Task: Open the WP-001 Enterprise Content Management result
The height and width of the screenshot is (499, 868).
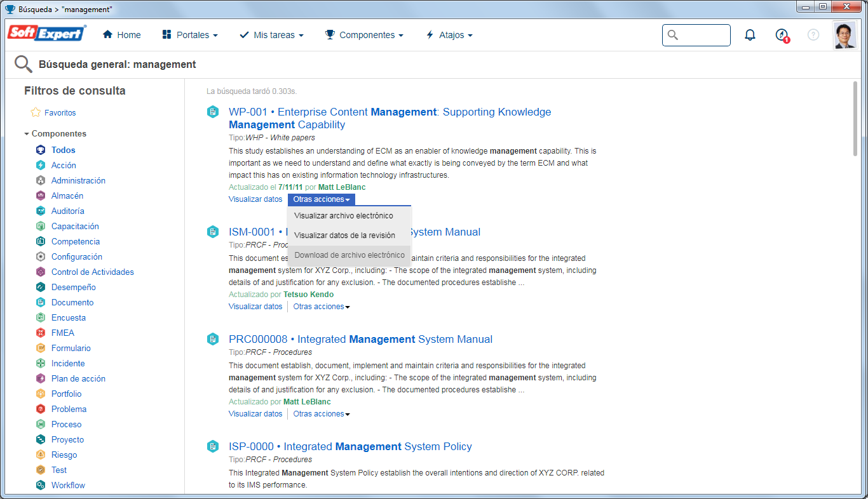Action: [x=390, y=118]
